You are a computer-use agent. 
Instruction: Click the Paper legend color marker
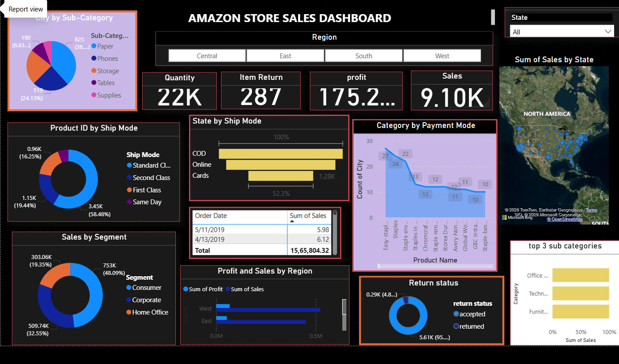(94, 46)
